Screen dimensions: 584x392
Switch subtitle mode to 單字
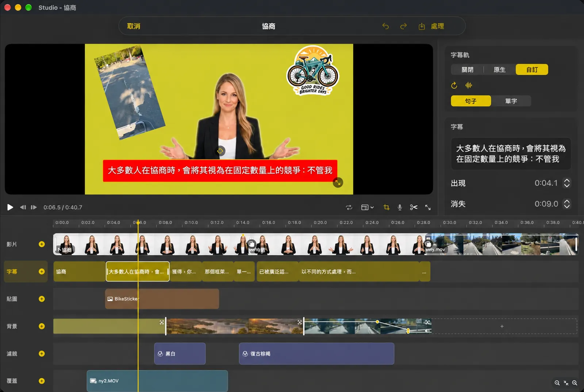[511, 101]
